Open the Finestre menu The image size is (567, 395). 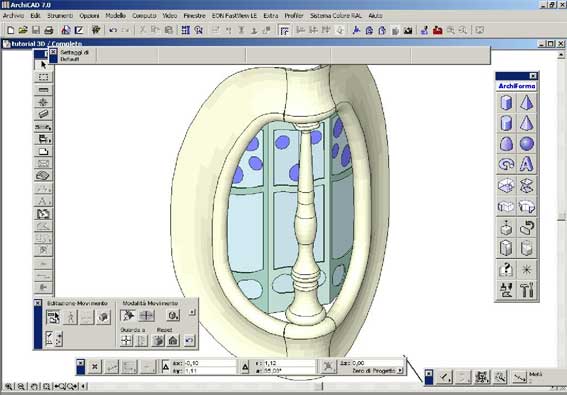pos(194,16)
